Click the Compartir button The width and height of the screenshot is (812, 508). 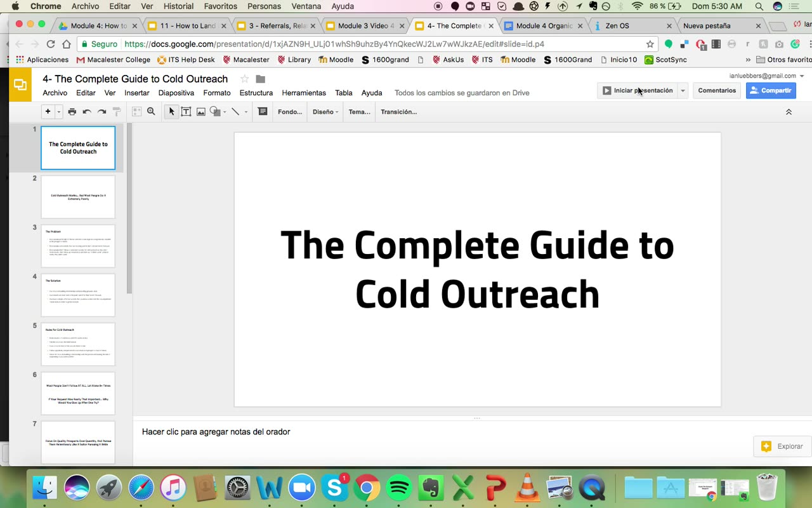(x=771, y=91)
